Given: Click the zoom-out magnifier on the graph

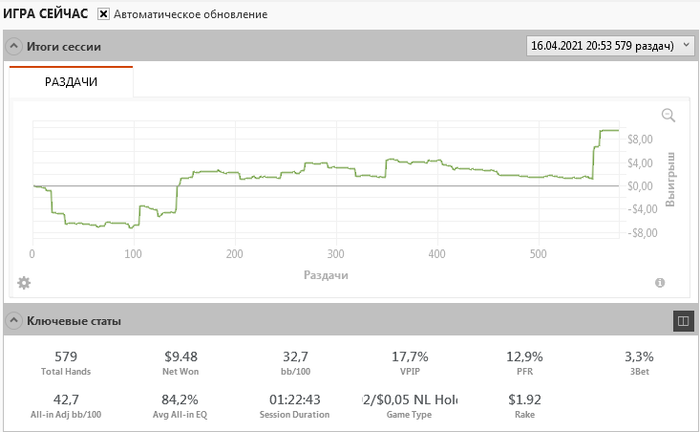Looking at the screenshot, I should 668,115.
